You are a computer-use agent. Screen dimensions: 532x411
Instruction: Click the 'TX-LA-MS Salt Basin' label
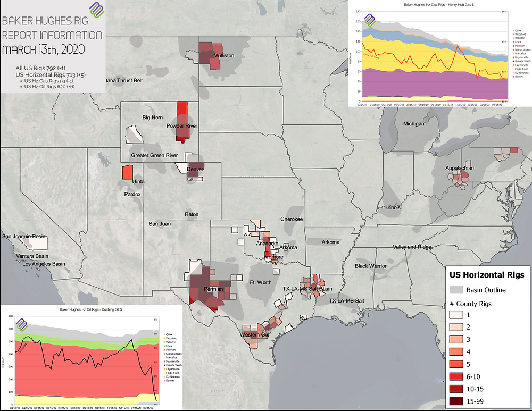coord(307,289)
